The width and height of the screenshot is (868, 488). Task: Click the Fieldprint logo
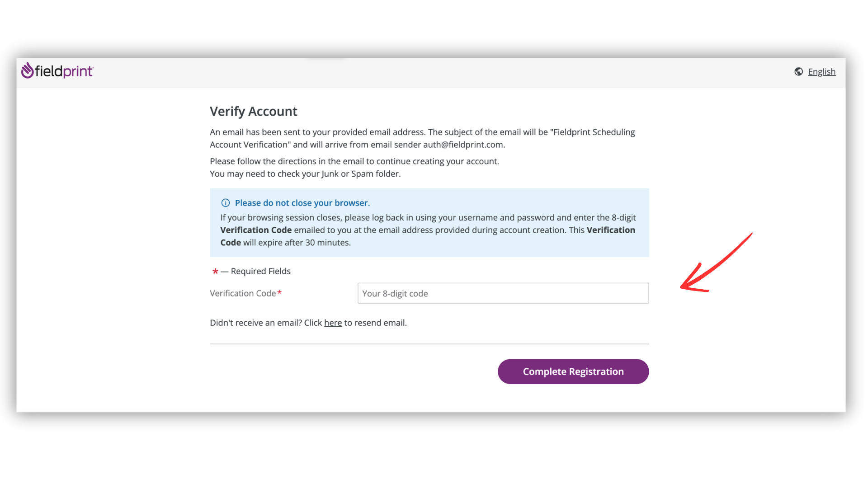click(57, 71)
